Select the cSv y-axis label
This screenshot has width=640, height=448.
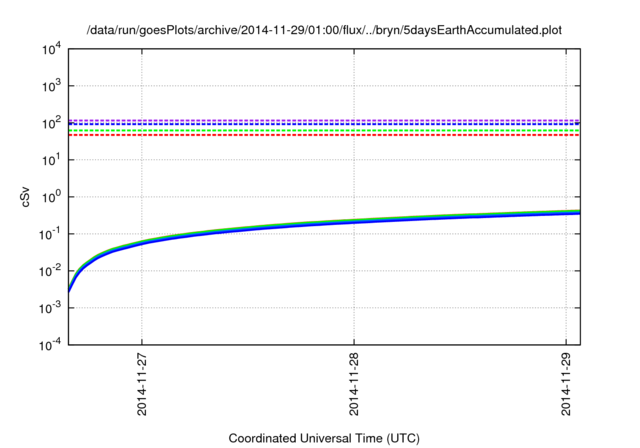(26, 197)
